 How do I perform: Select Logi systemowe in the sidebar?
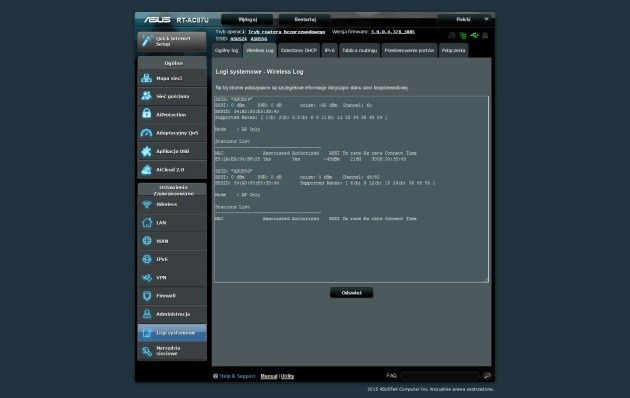click(172, 333)
